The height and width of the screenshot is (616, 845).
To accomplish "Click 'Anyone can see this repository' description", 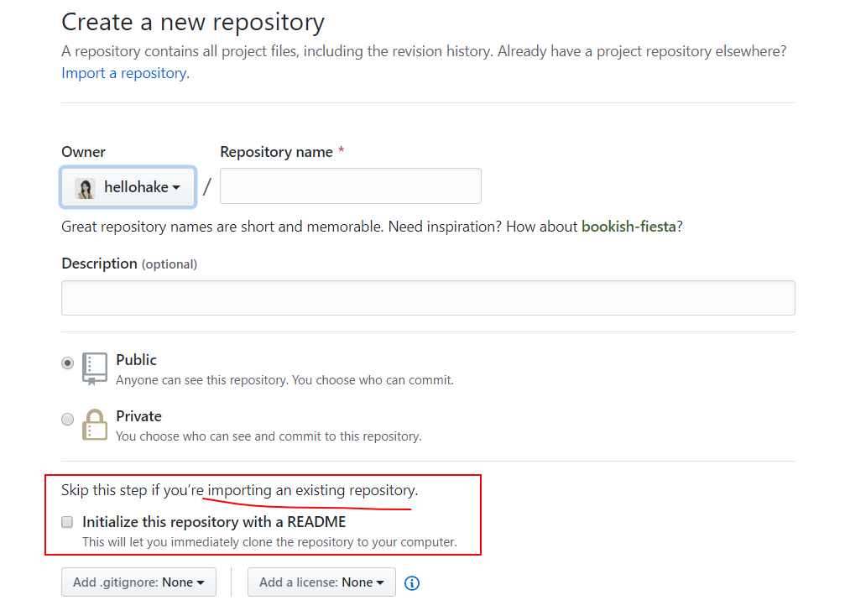I will click(284, 380).
